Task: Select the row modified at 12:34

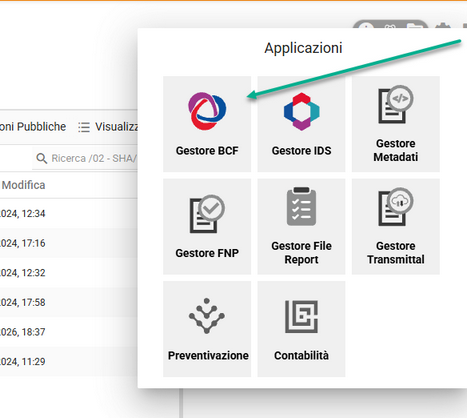Action: pyautogui.click(x=69, y=213)
